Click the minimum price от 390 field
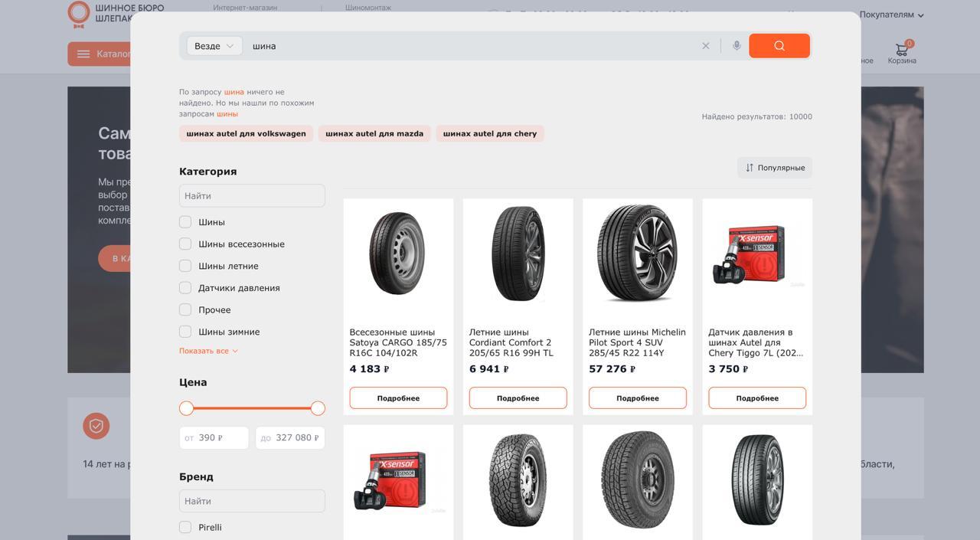Screen dimensions: 980x540 (214, 437)
